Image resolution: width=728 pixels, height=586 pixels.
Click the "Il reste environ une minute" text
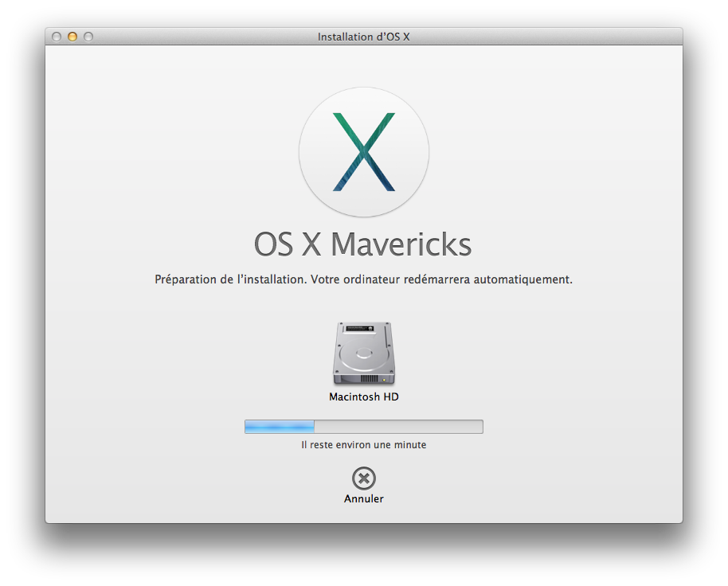point(363,445)
